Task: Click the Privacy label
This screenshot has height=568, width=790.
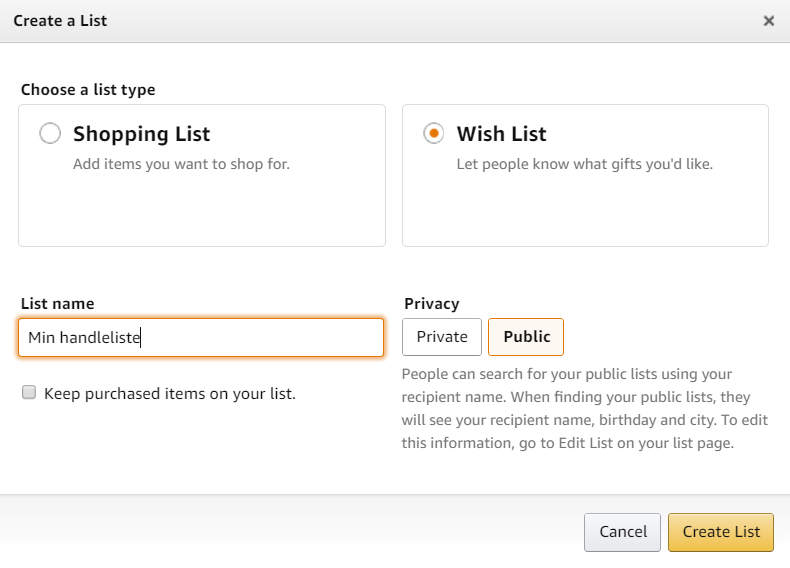Action: pos(432,304)
